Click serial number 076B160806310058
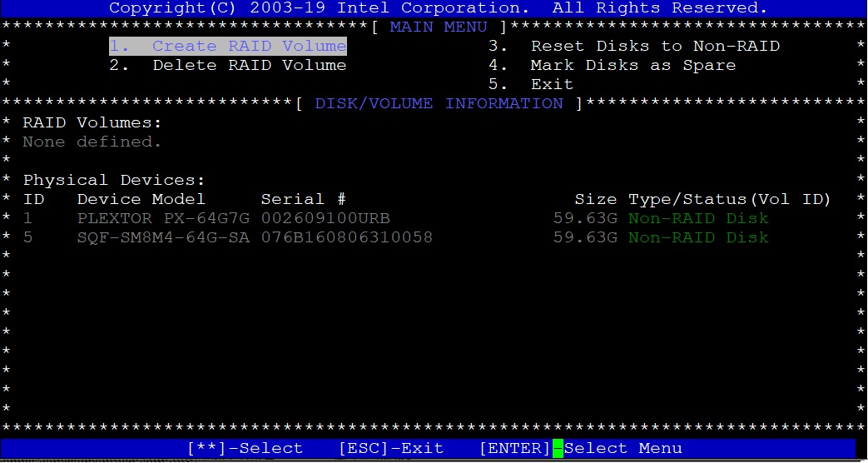868x463 pixels. (346, 237)
